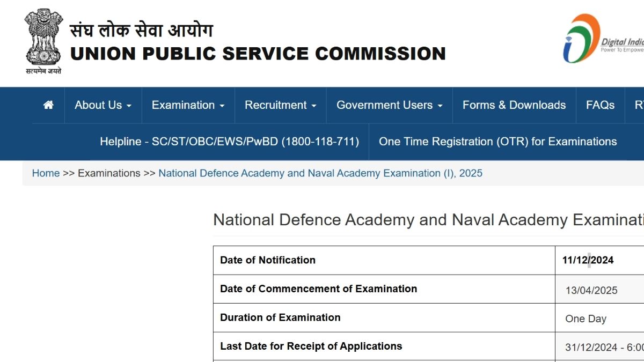The image size is (644, 362).
Task: Click the 13/04/2025 examination date cell
Action: pyautogui.click(x=599, y=290)
